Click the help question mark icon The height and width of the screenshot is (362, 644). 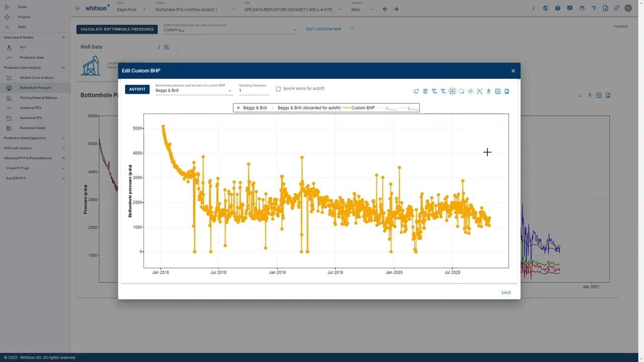[558, 9]
